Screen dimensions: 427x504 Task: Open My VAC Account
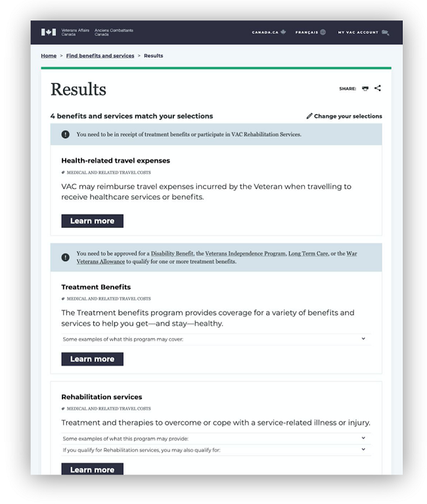tap(358, 32)
